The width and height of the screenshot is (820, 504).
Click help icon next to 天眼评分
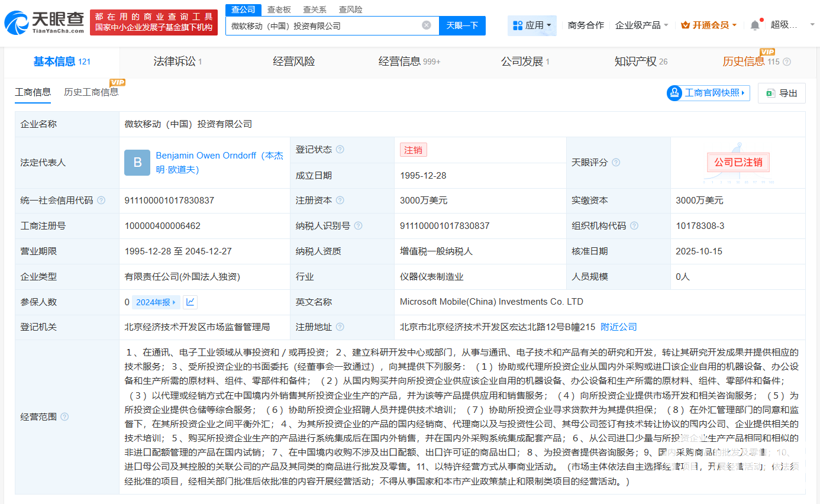[616, 163]
